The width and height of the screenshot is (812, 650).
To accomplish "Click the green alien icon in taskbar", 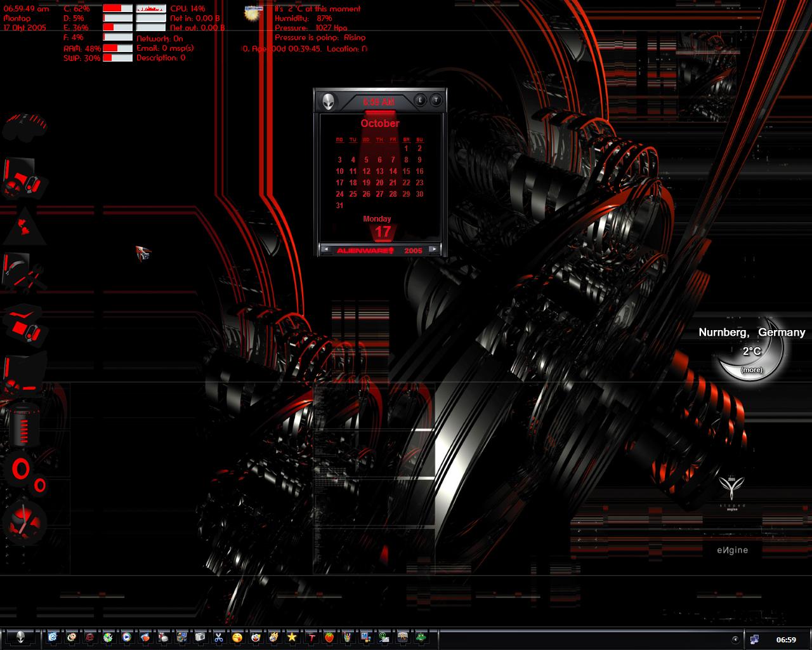I will 421,637.
